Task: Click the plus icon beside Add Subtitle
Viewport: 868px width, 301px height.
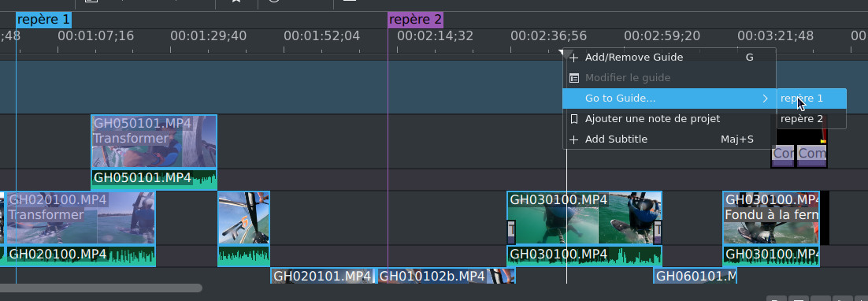Action: (x=574, y=139)
